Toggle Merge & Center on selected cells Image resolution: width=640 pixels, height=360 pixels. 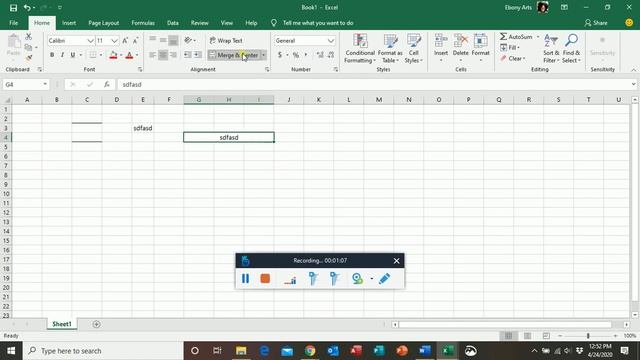pos(234,55)
